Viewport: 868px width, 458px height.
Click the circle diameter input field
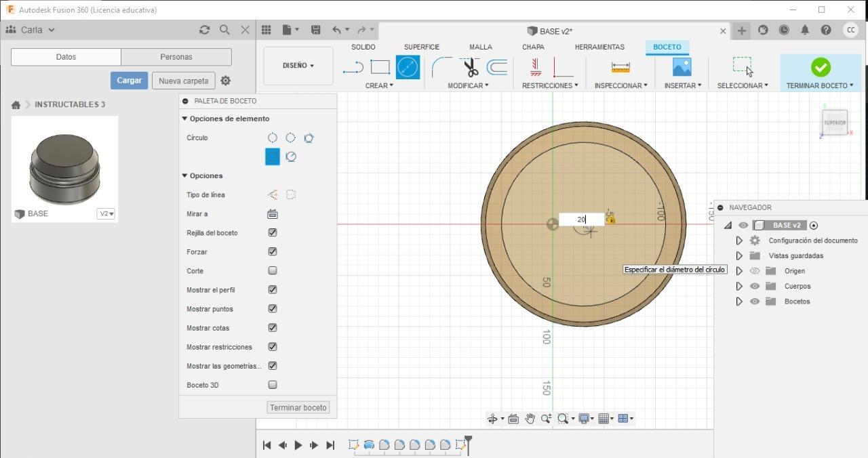(580, 220)
